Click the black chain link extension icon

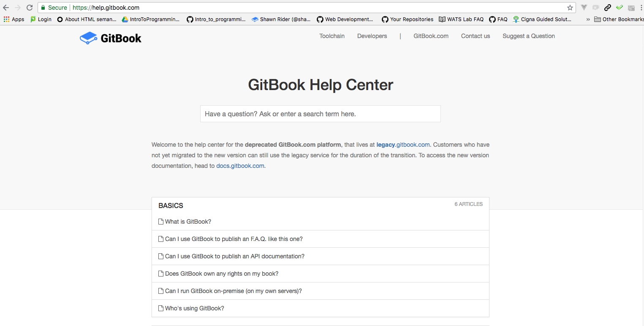tap(607, 8)
